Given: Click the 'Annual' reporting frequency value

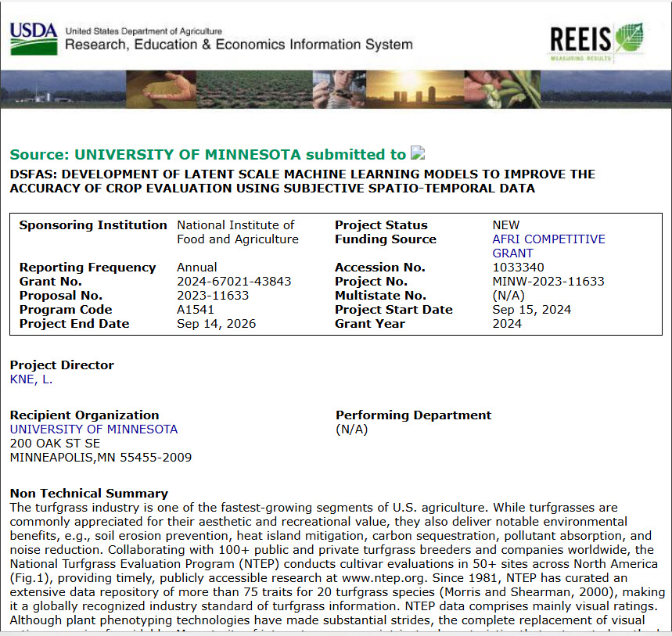Looking at the screenshot, I should tap(196, 268).
